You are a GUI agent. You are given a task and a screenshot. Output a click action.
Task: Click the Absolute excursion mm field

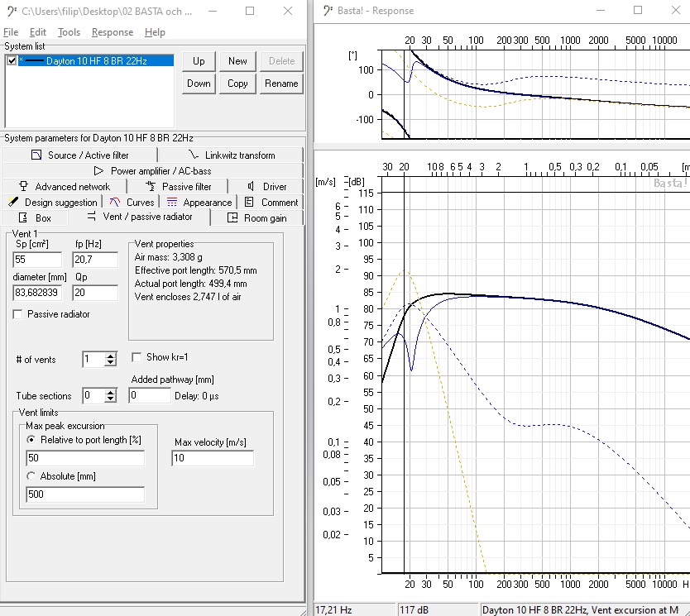85,494
